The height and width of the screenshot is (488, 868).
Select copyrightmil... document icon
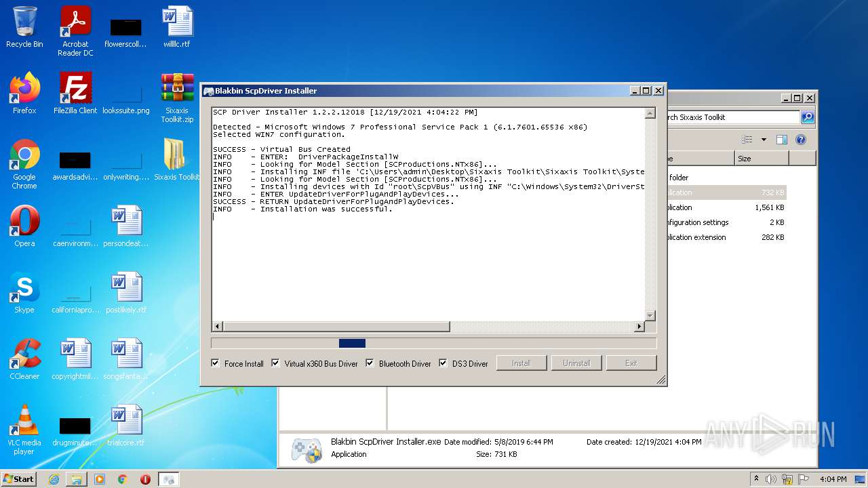(x=75, y=359)
